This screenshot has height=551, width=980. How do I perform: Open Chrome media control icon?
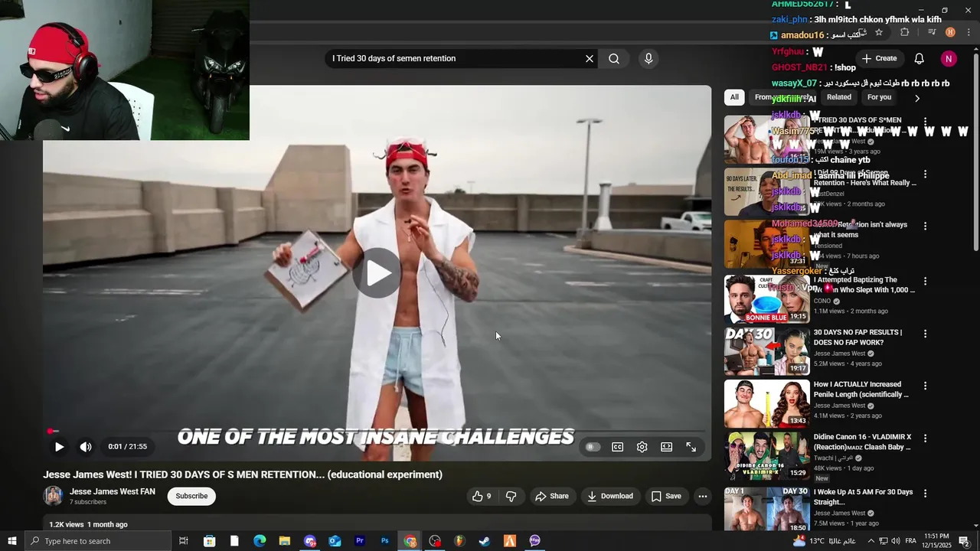[932, 32]
